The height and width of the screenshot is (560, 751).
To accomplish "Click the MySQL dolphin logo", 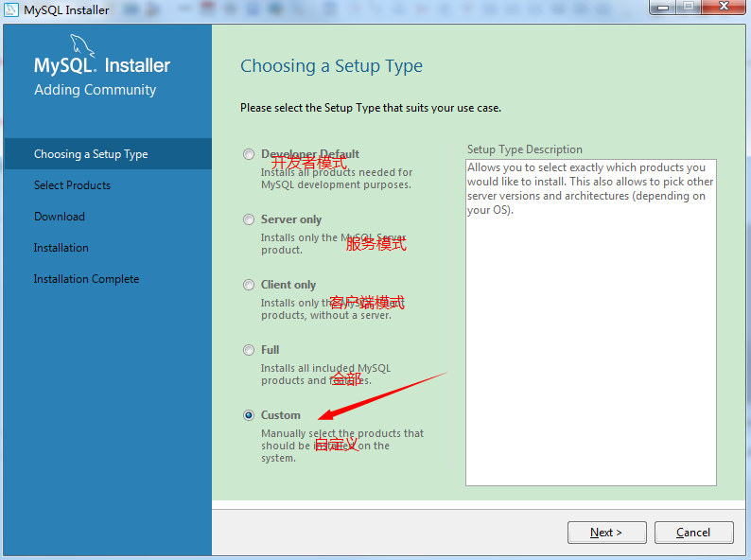I will coord(82,46).
